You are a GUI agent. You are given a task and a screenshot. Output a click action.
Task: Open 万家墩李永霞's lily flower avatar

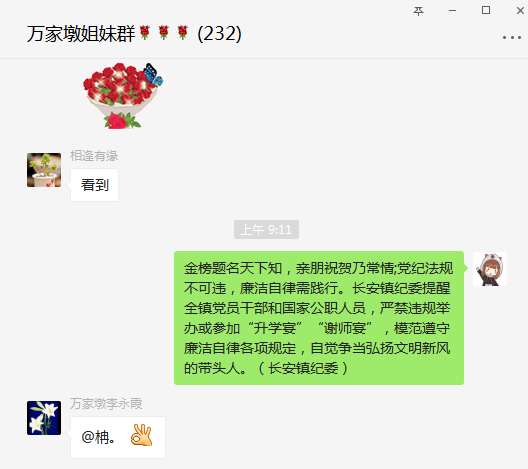tap(44, 418)
